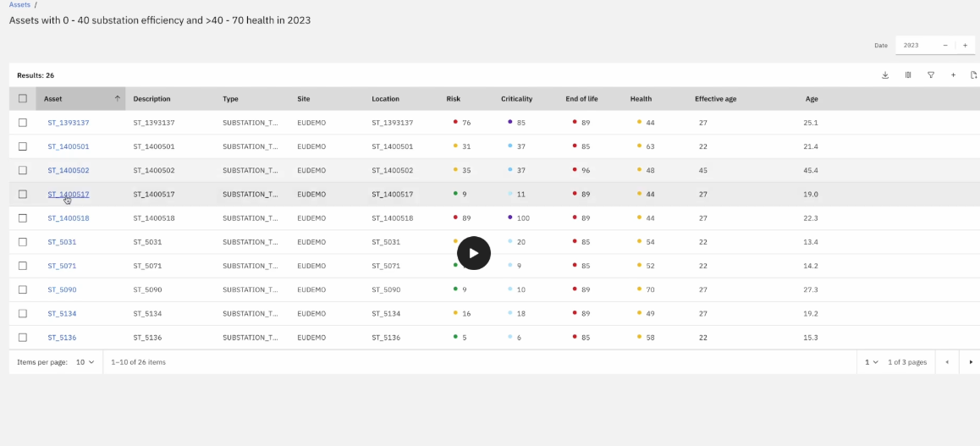Sort by the Risk column header
Screen dimensions: 980x446
click(453, 99)
